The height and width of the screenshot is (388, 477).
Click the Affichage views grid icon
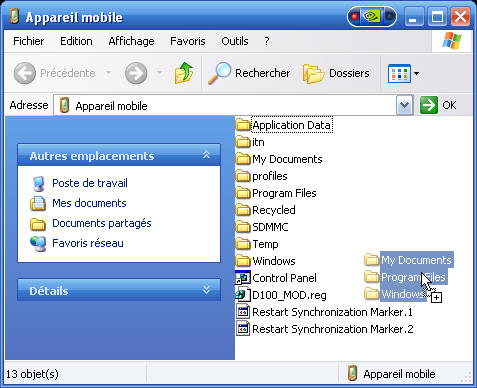399,73
